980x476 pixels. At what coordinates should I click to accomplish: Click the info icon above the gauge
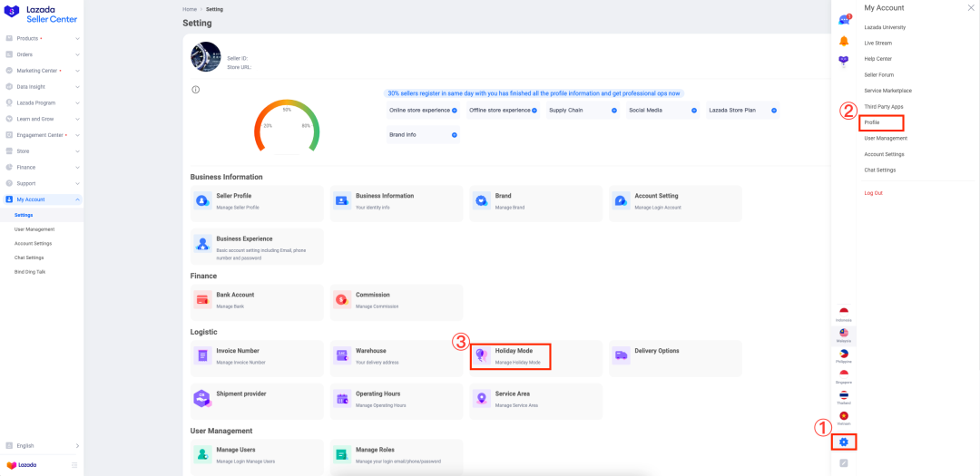click(195, 90)
